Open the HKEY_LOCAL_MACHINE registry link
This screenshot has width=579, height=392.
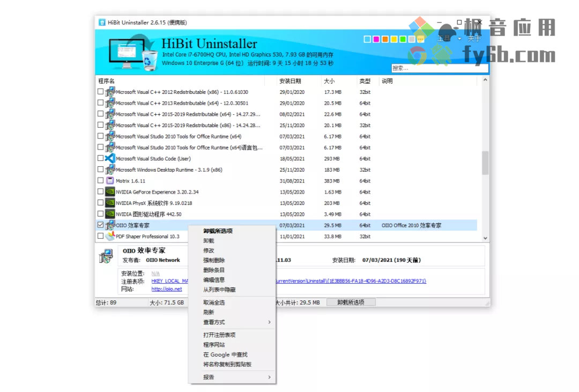point(170,281)
